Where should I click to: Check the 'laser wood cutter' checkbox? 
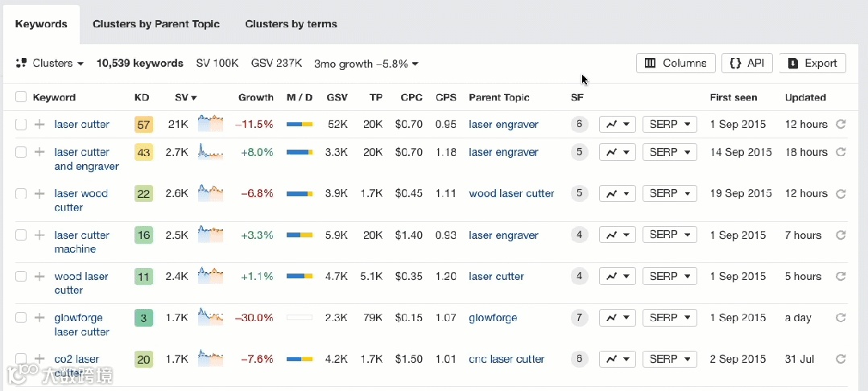[x=20, y=194]
